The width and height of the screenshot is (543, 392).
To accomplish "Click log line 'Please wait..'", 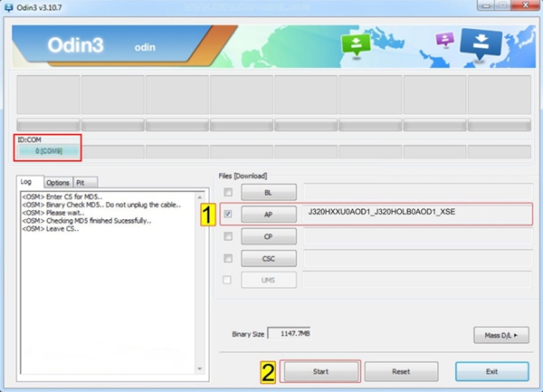I will pyautogui.click(x=53, y=213).
